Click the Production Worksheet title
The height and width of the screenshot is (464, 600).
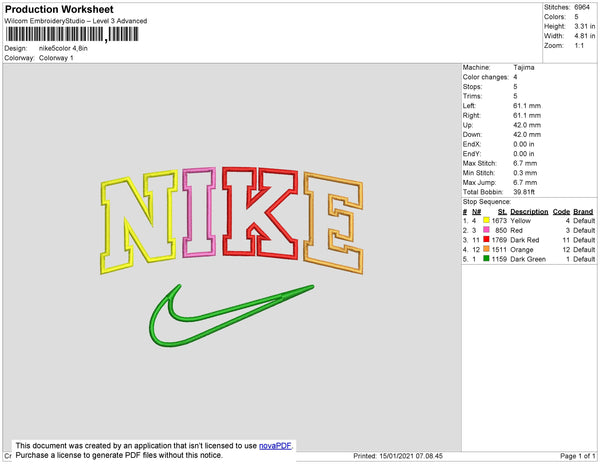pos(59,10)
